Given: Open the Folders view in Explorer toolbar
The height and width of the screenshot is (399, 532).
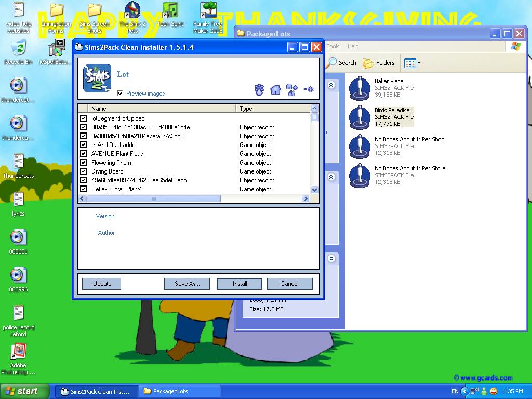Looking at the screenshot, I should (x=379, y=63).
